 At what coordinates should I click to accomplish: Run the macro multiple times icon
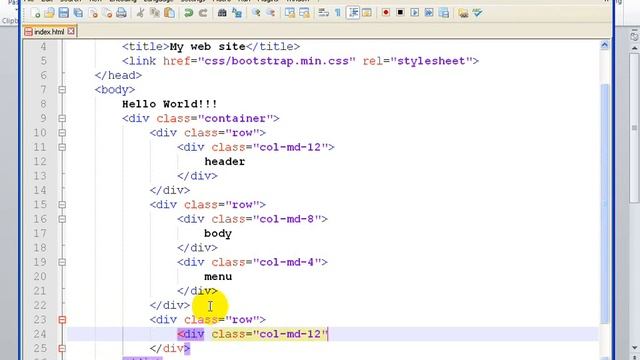point(429,13)
